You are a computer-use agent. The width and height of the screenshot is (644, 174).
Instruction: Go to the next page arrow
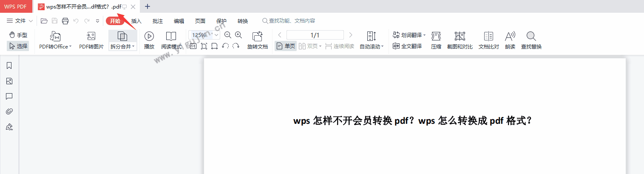tap(351, 35)
